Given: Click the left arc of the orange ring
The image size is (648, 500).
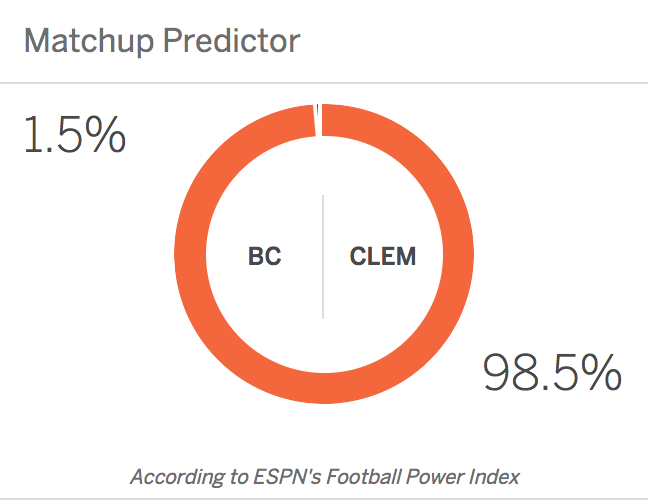Looking at the screenshot, I should [x=190, y=254].
